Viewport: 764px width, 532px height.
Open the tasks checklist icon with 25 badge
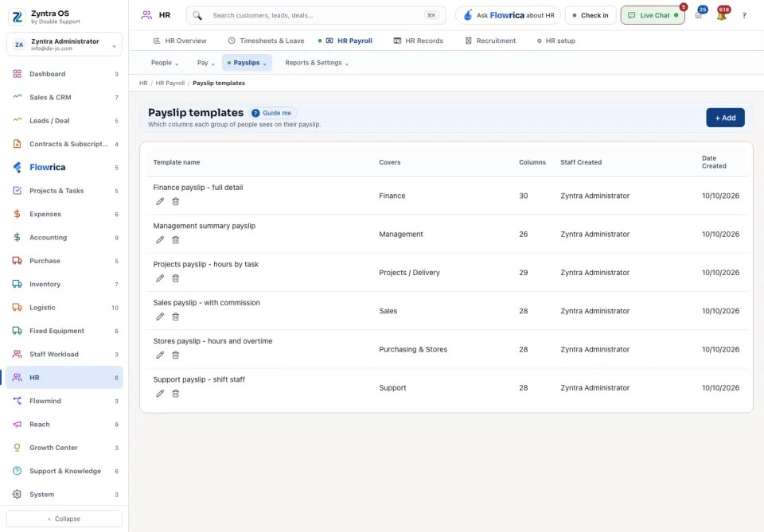[x=699, y=15]
